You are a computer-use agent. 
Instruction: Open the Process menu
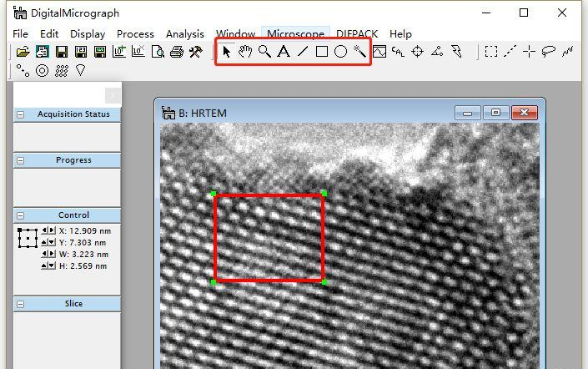click(135, 33)
